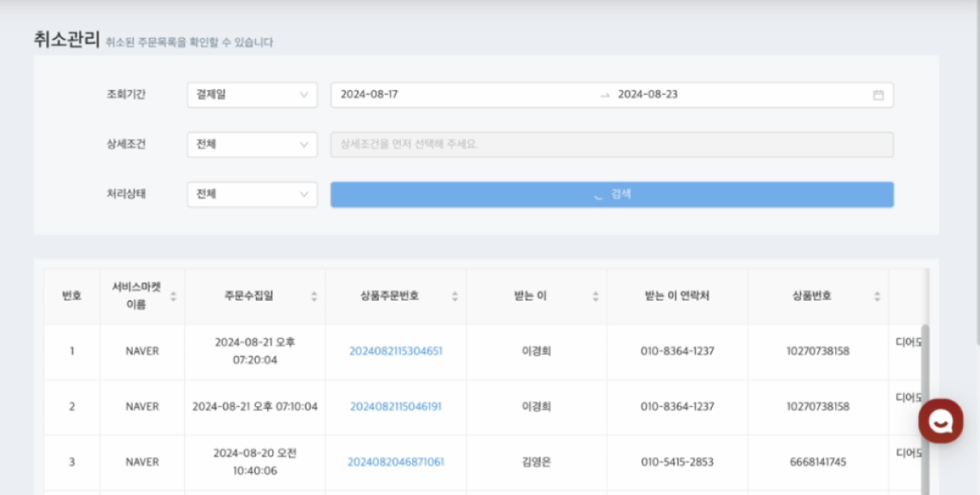Select the start date 2024-08-17 field
Screen dimensions: 980x495
pos(466,95)
